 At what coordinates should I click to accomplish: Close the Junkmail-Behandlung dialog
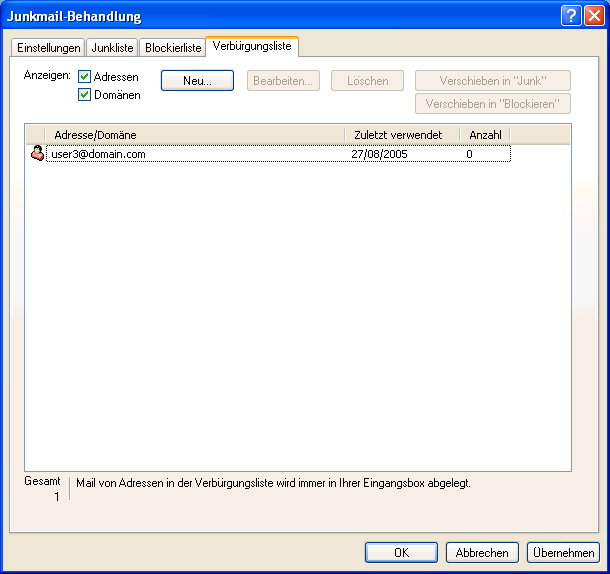(594, 16)
